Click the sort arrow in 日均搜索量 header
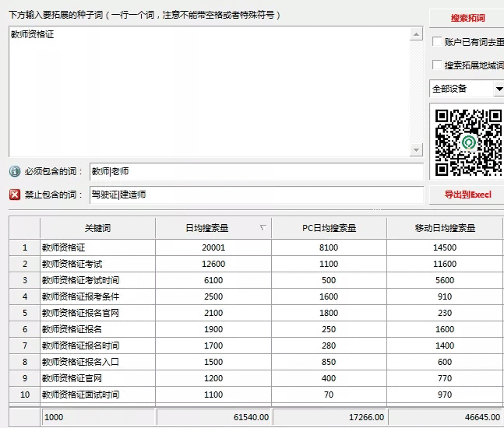 pos(263,228)
